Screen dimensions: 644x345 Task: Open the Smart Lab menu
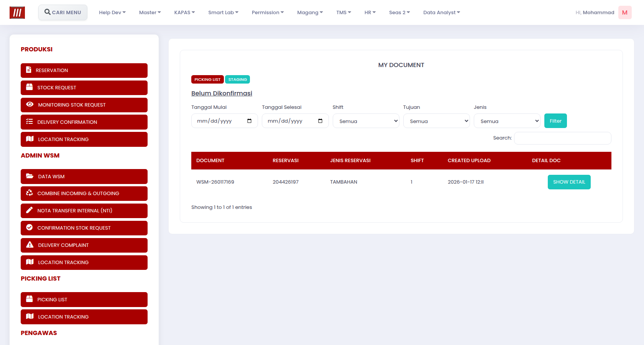point(223,12)
